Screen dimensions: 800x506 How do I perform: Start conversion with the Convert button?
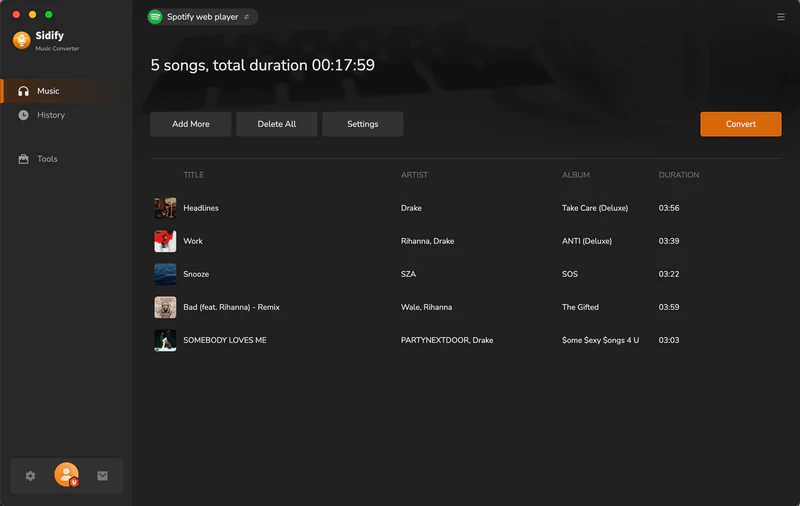pos(740,124)
